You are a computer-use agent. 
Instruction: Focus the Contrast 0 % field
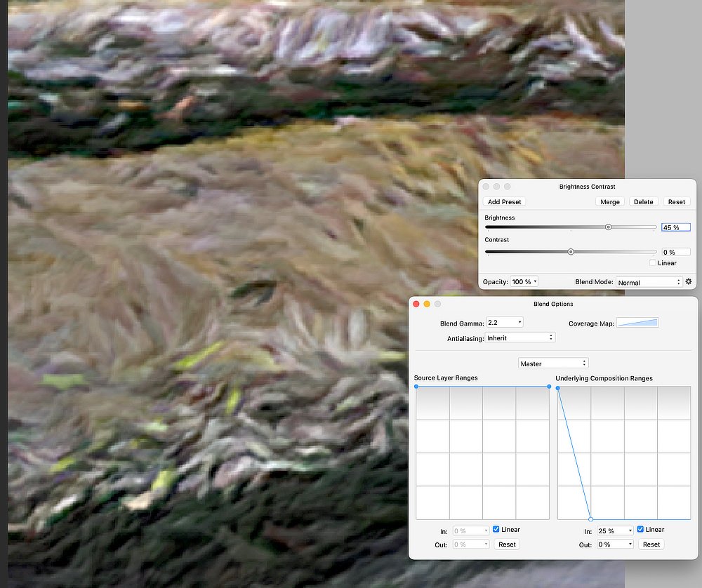675,252
